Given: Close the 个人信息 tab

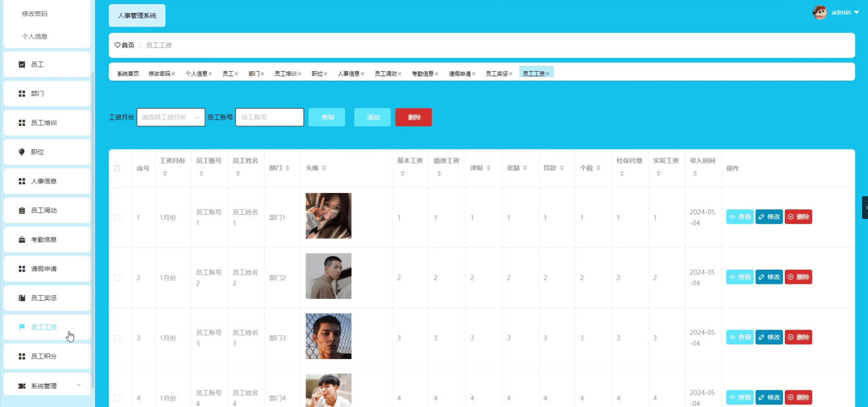Looking at the screenshot, I should point(210,74).
